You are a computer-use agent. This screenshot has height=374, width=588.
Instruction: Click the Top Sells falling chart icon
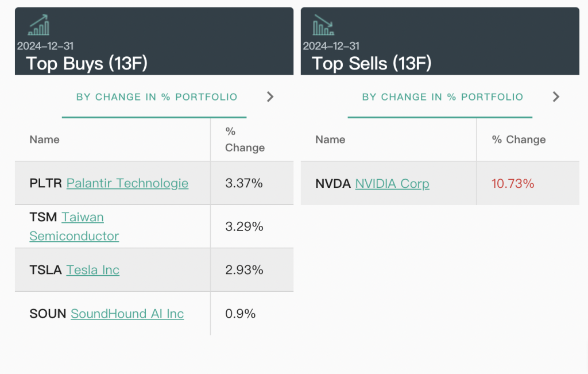point(324,26)
